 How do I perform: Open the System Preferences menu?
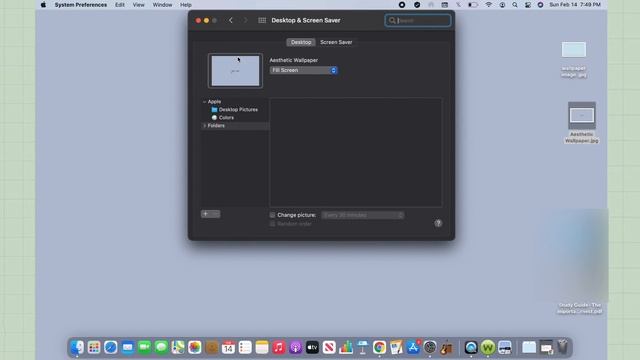pyautogui.click(x=81, y=5)
